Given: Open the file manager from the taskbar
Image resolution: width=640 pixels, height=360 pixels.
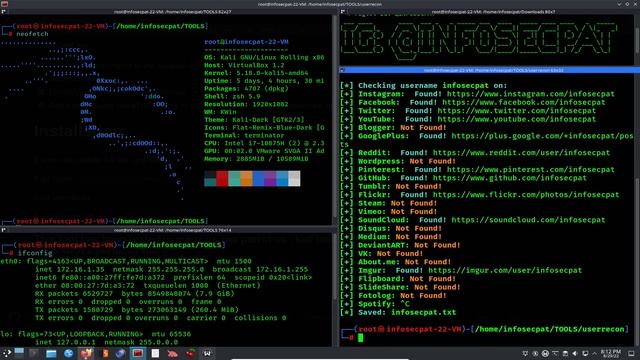Looking at the screenshot, I should [x=51, y=353].
